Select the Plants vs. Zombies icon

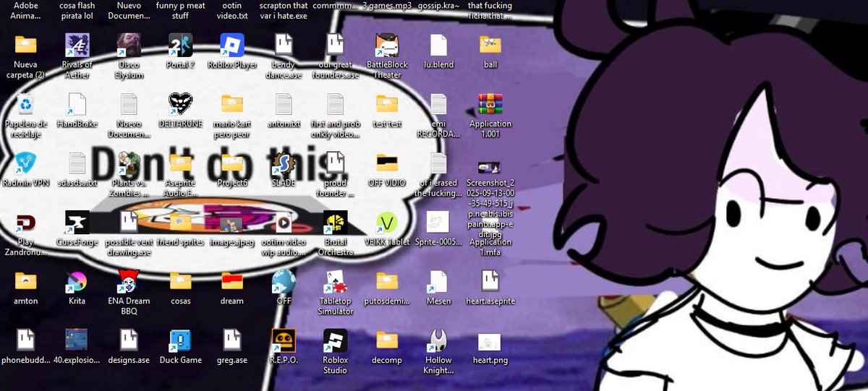(x=129, y=163)
